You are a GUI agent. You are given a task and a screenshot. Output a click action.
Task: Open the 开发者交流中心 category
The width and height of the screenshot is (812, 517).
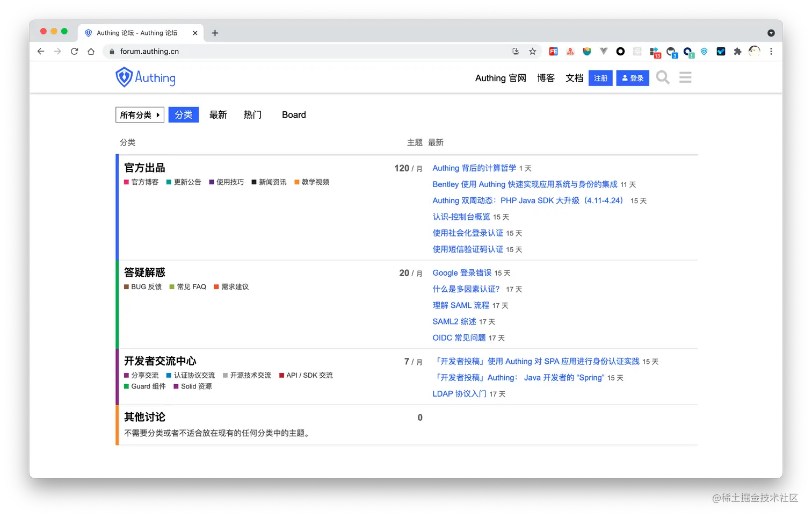click(x=160, y=361)
